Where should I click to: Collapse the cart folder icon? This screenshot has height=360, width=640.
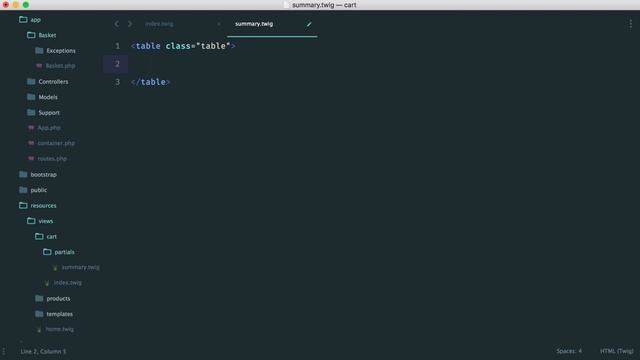[x=39, y=236]
